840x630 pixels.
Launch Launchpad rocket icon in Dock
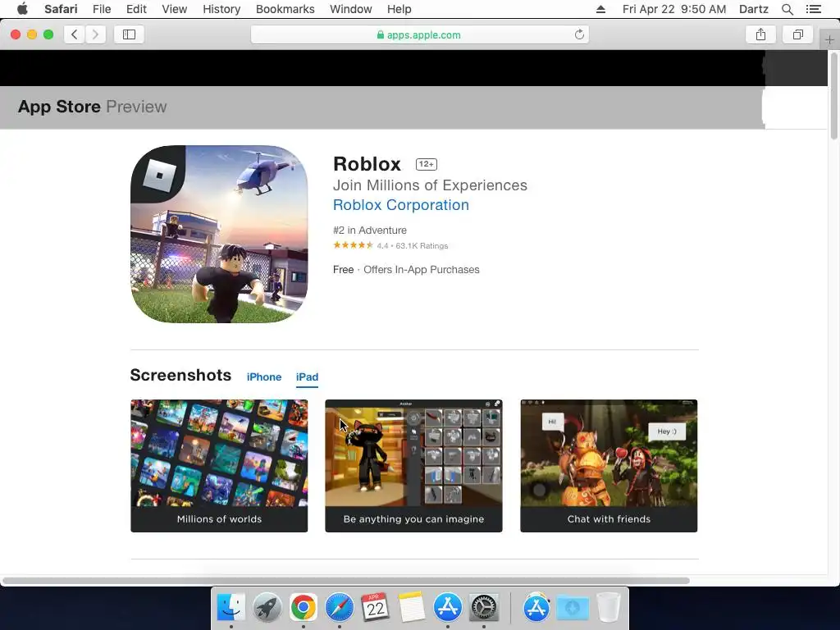(267, 607)
